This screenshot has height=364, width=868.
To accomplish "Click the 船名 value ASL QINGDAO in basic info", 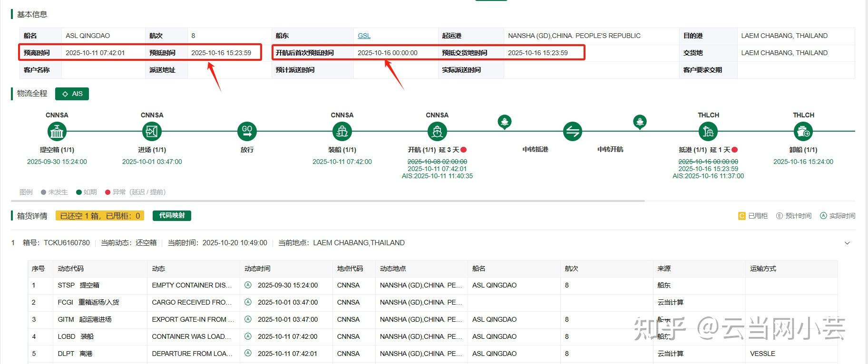I will click(88, 36).
